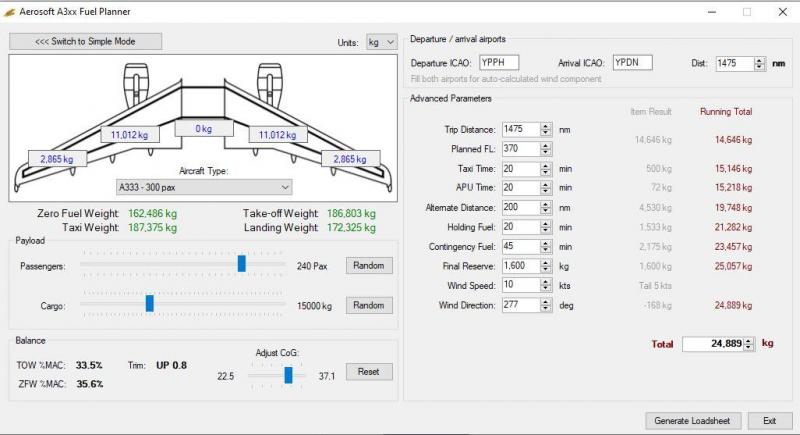Click the Trip Distance field

[x=521, y=130]
